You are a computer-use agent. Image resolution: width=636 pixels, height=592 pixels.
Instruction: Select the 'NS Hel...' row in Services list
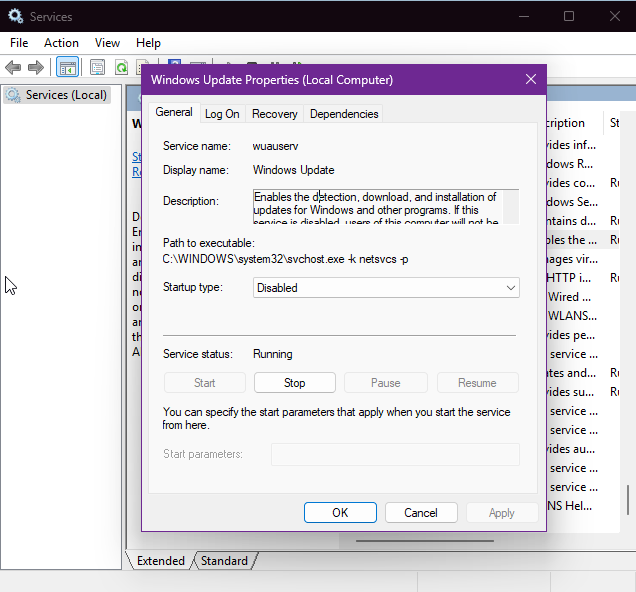click(582, 506)
